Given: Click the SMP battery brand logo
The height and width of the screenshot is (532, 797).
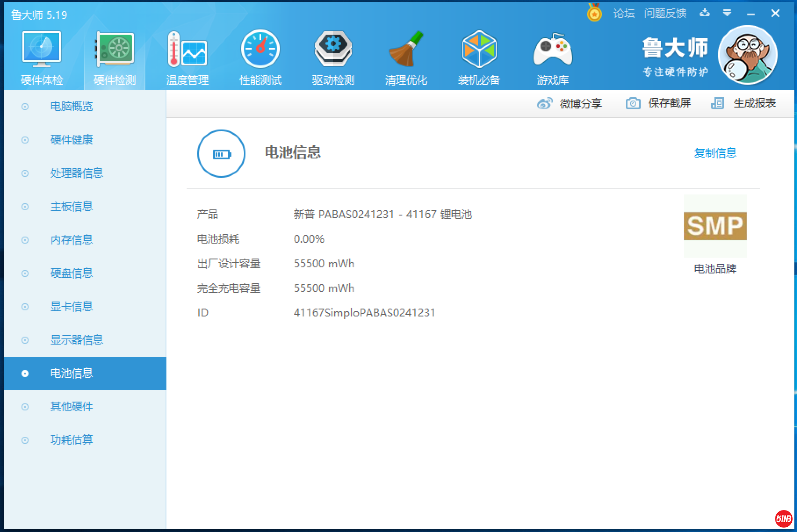Looking at the screenshot, I should coord(715,226).
